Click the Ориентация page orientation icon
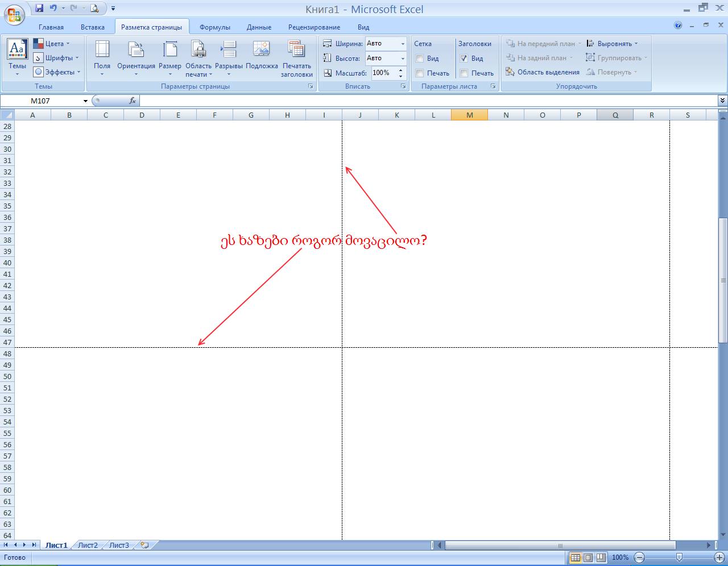 point(136,50)
